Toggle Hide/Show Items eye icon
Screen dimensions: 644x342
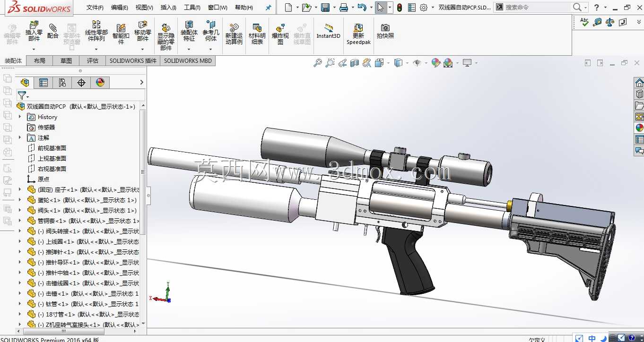pos(417,63)
